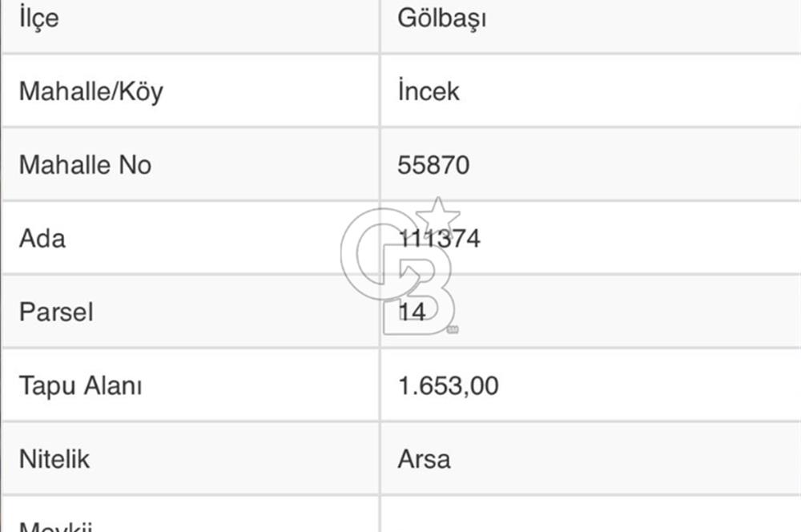Click the empty Mevkii value cell
This screenshot has height=532, width=801.
coord(589,516)
